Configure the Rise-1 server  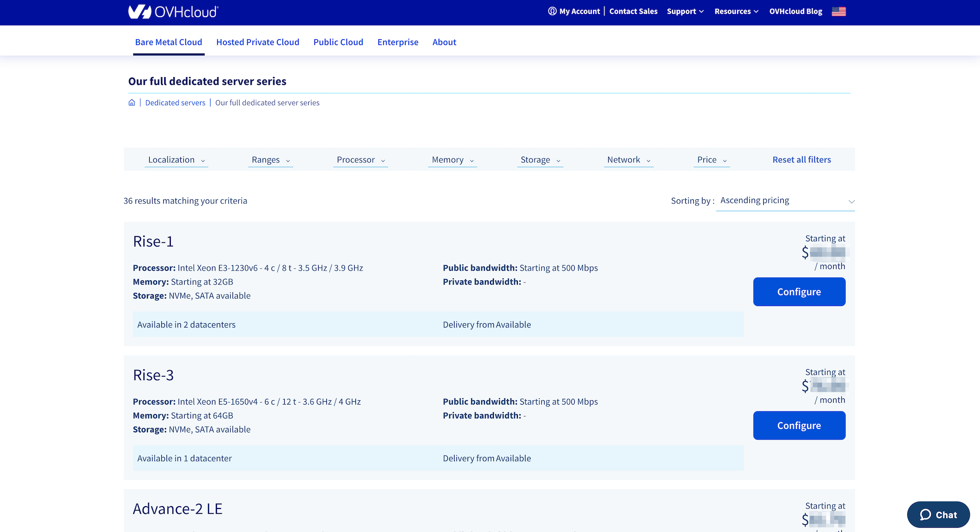tap(799, 292)
